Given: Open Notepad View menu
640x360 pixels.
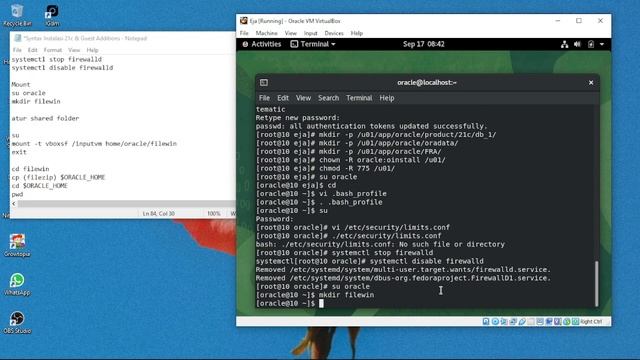Looking at the screenshot, I should [x=74, y=50].
